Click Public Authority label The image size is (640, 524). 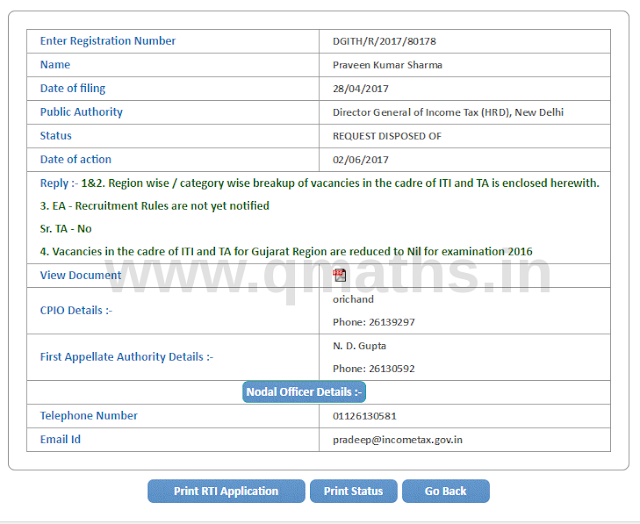81,112
